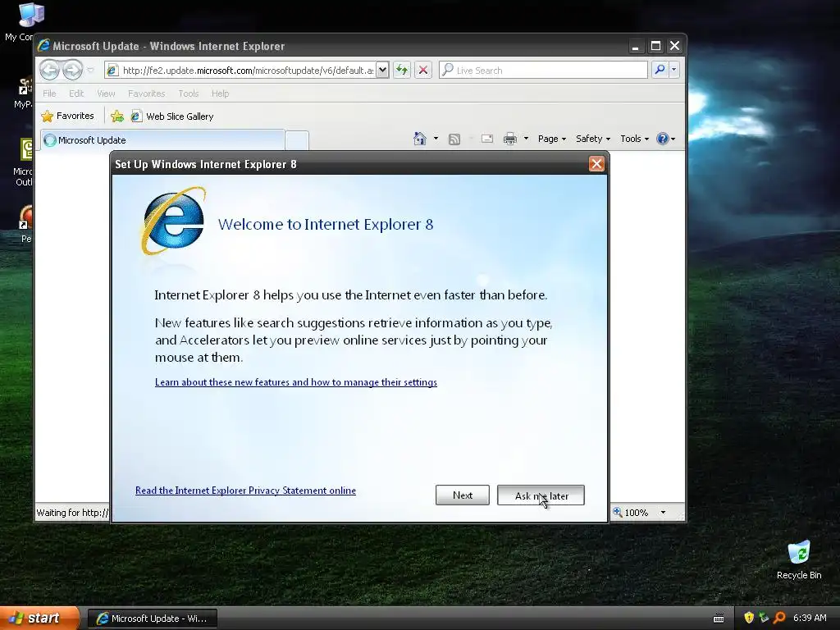Open the Tools command bar menu
Viewport: 840px width, 630px height.
pyautogui.click(x=634, y=139)
